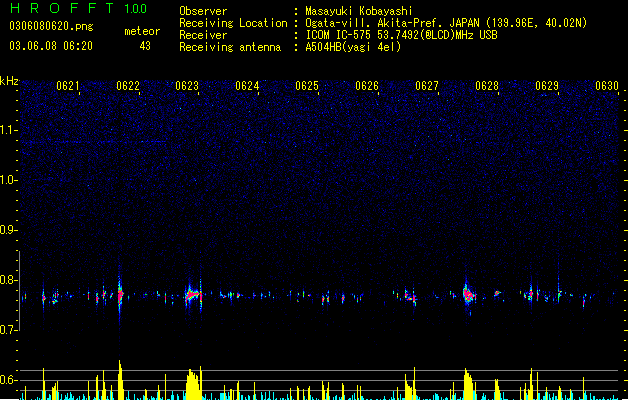Click the 0.6 kHz frequency axis label

(8, 380)
